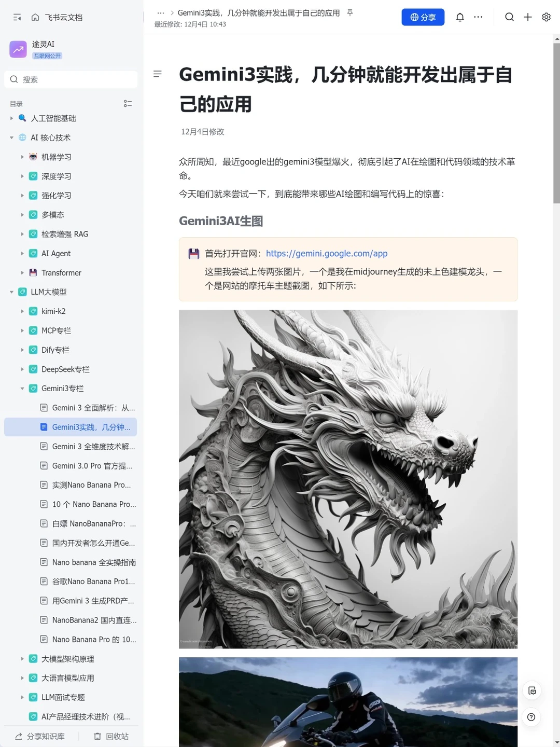Screen dimensions: 560x747
Task: Pin the document with the pin icon
Action: point(350,12)
